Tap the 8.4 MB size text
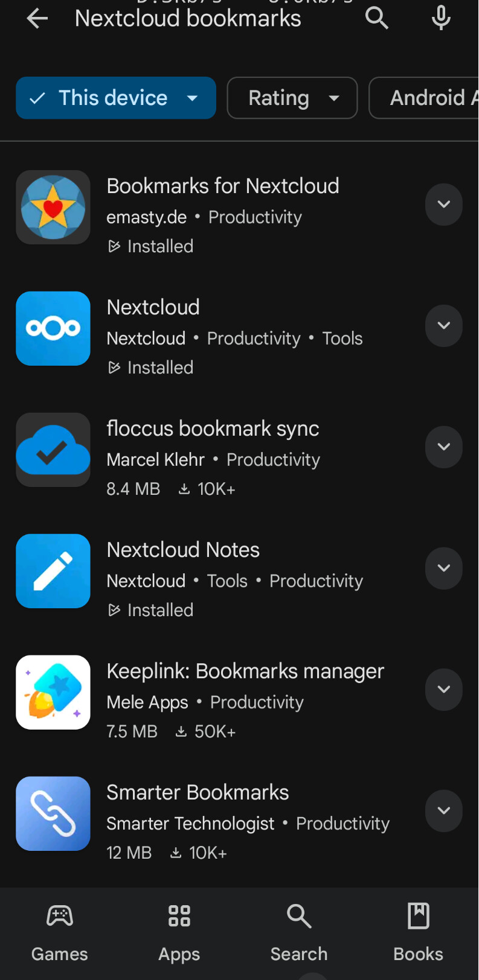 pyautogui.click(x=133, y=489)
